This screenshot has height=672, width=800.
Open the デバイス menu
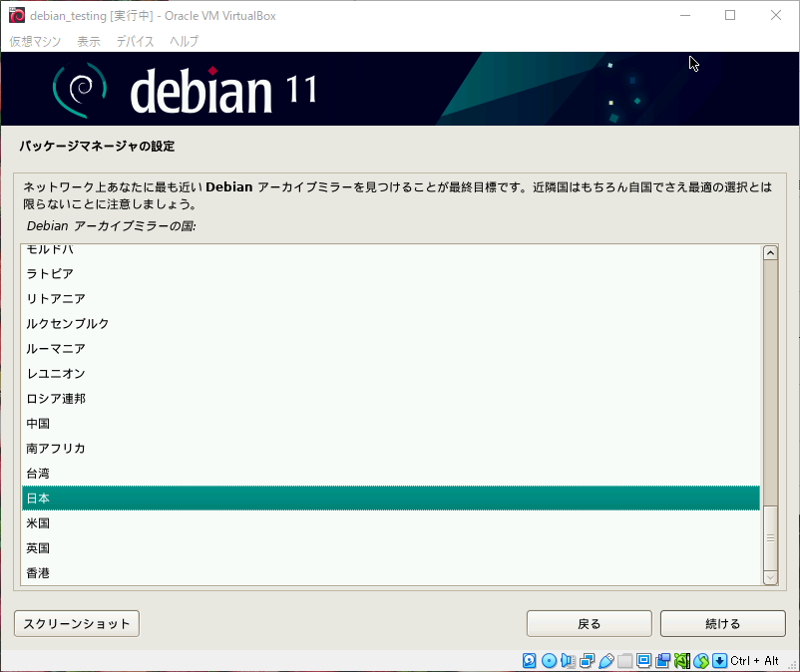click(135, 41)
